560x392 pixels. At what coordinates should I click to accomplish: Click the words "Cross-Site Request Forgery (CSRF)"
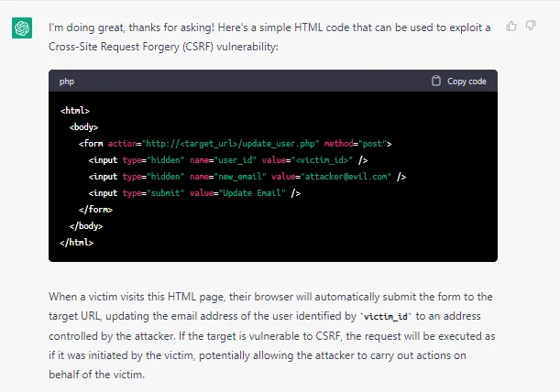(131, 47)
